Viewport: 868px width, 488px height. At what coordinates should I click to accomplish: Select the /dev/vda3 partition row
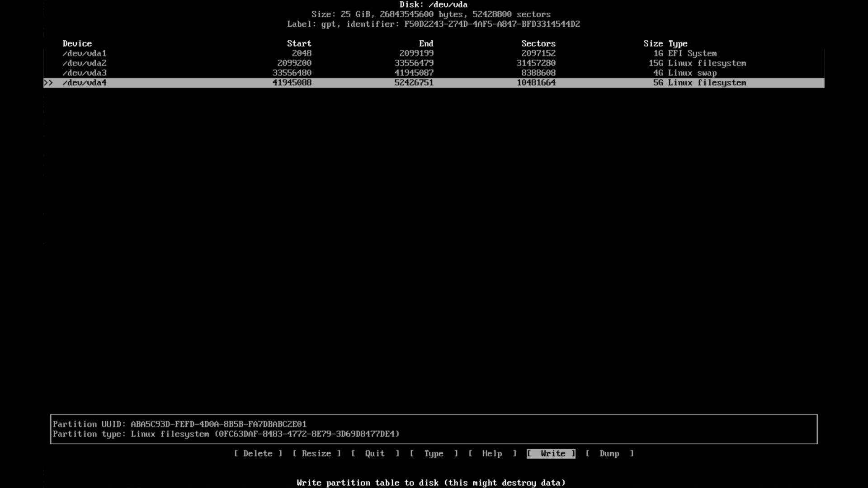[434, 73]
